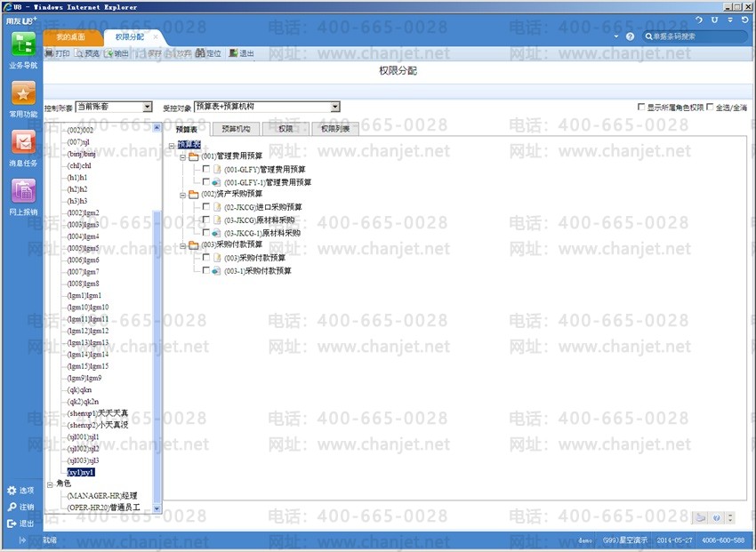Screen dimensions: 756x552
Task: Click the magnifier icon in barcode search
Action: pyautogui.click(x=649, y=36)
